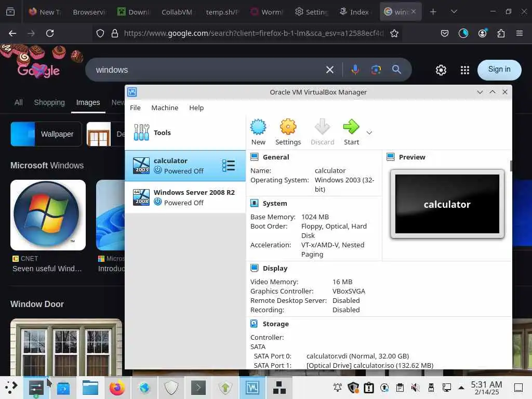This screenshot has width=532, height=399.
Task: Click the muted volume tray icon
Action: [415, 388]
